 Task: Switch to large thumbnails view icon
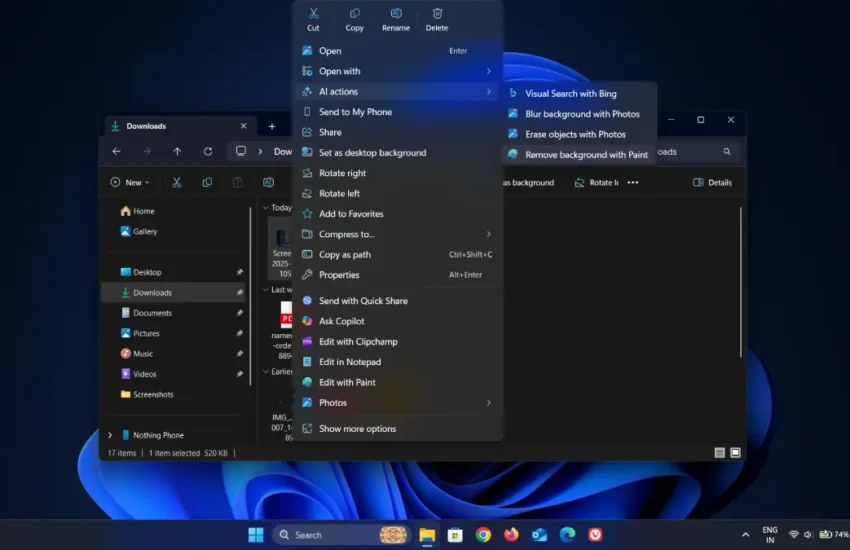tap(735, 452)
